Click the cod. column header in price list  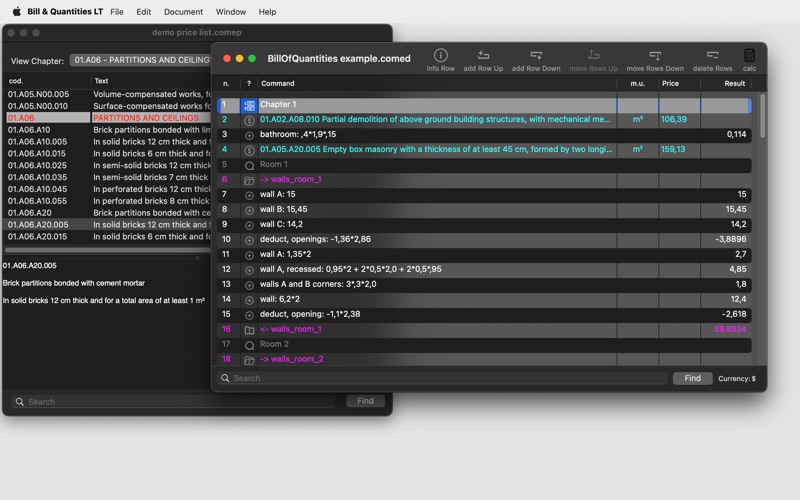(47, 81)
